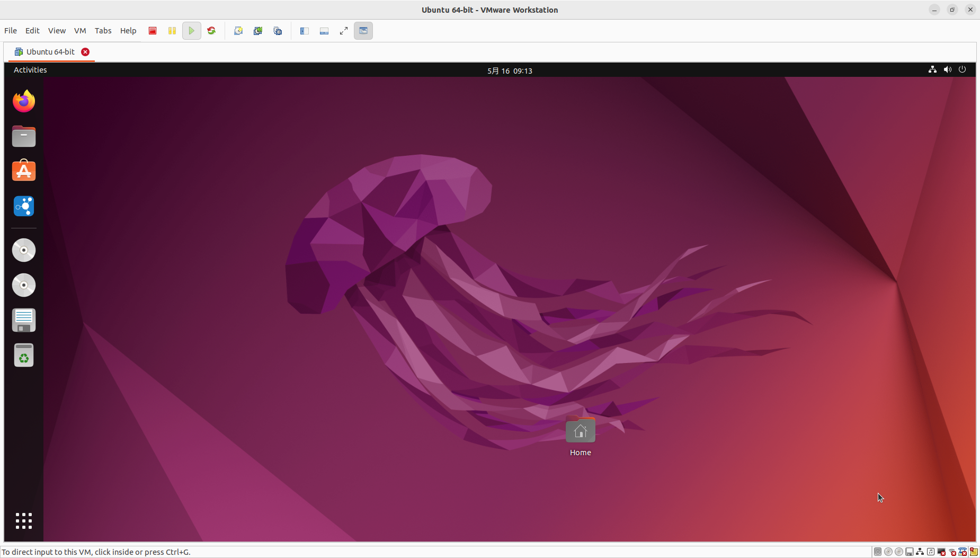
Task: Enter full screen mode with the arrows icon
Action: pos(344,31)
